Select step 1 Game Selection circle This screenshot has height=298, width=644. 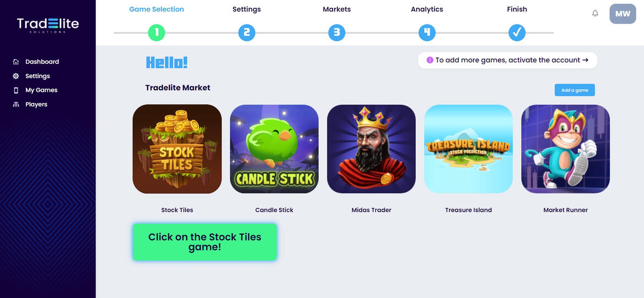click(156, 32)
